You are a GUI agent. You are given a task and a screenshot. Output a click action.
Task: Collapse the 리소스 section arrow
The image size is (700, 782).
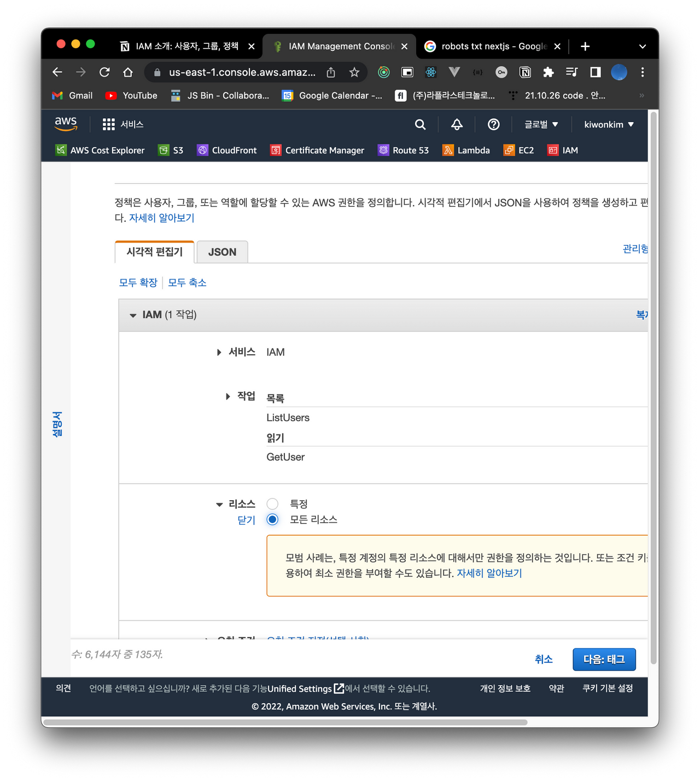(x=219, y=505)
